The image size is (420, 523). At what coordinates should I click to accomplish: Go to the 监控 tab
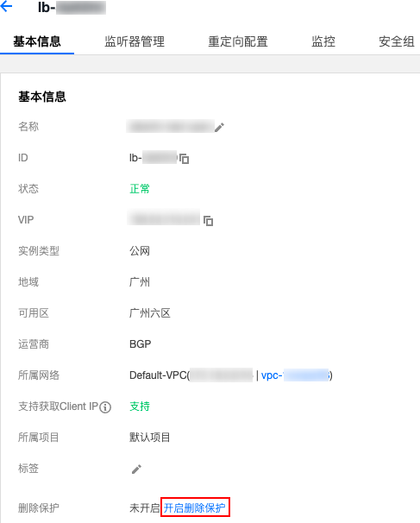click(323, 41)
